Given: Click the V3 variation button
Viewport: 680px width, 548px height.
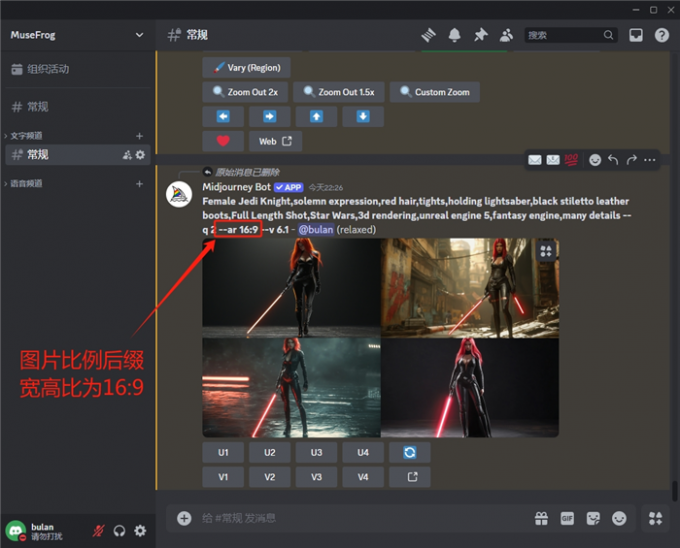Looking at the screenshot, I should coord(316,477).
